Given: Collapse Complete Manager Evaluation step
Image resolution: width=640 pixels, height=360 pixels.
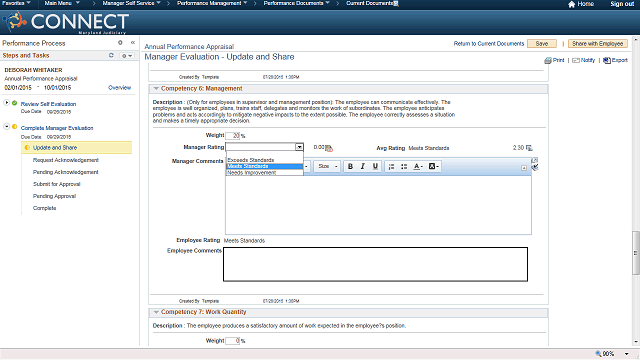Looking at the screenshot, I should (x=7, y=127).
